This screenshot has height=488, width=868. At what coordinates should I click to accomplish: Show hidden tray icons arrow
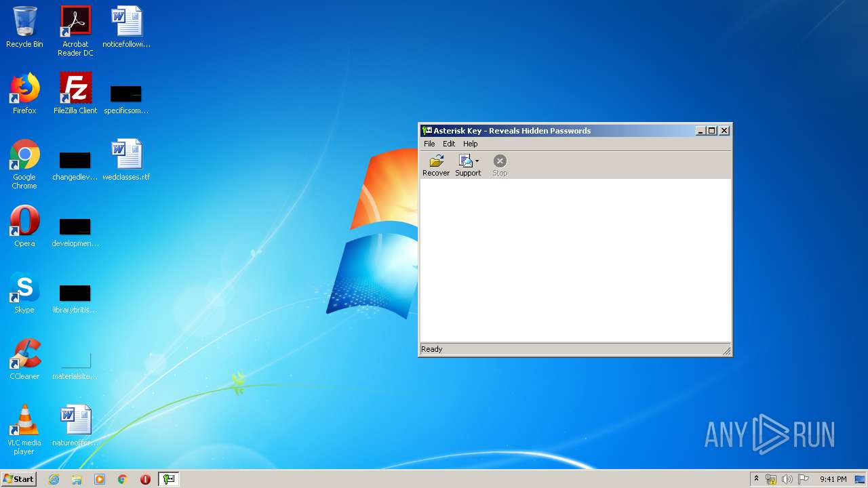[756, 479]
